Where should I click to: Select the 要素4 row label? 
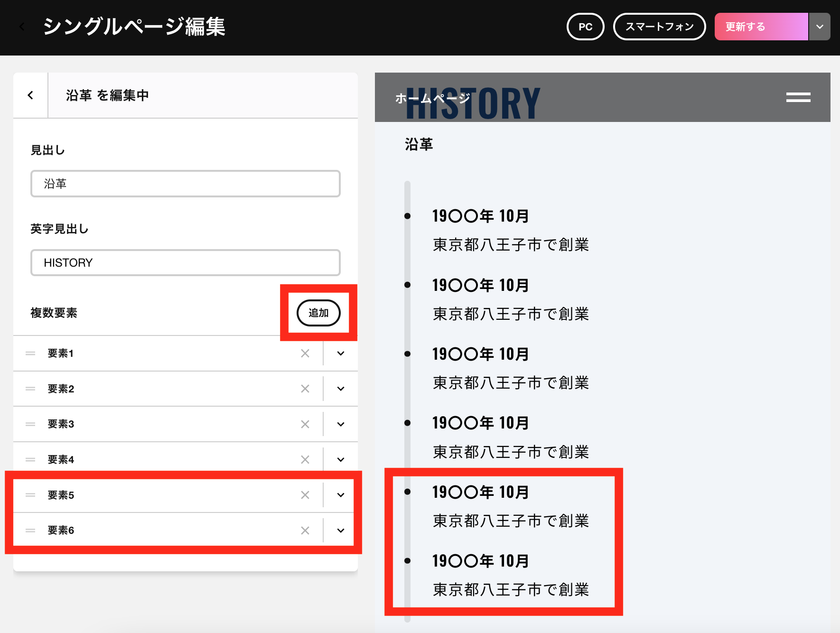61,459
